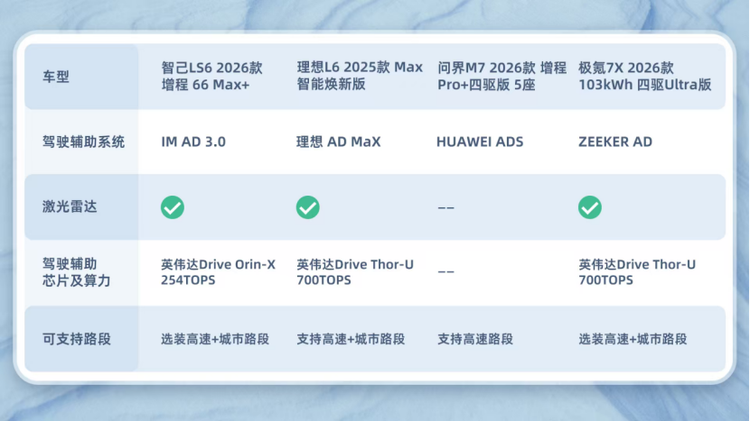Click the 激光雷达 checkmark under 理想L6
Screen dimensions: 750x421
[x=308, y=207]
